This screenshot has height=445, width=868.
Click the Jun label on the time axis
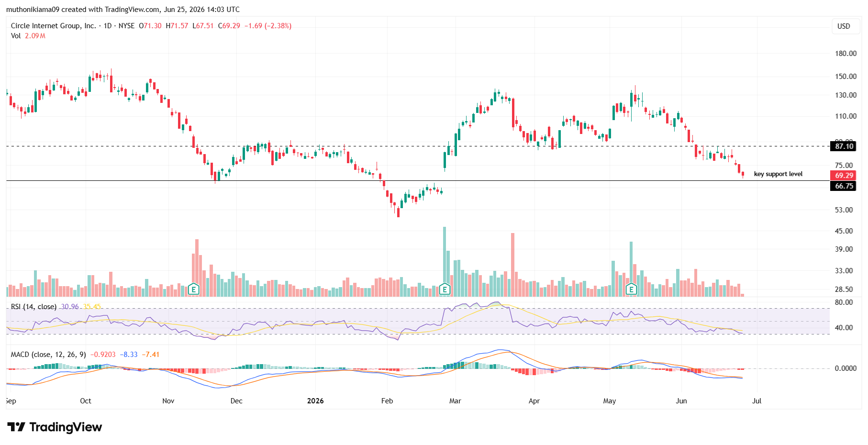(x=681, y=401)
